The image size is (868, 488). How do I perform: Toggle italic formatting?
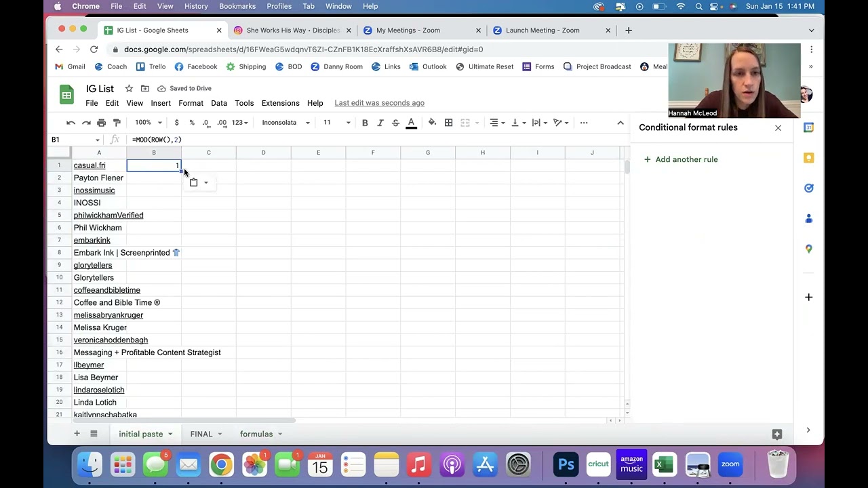coord(380,123)
